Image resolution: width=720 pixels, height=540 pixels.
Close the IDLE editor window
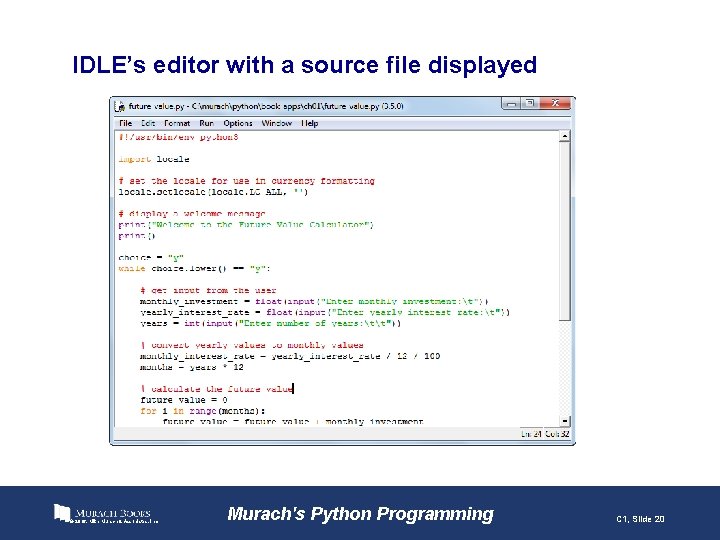pos(555,104)
